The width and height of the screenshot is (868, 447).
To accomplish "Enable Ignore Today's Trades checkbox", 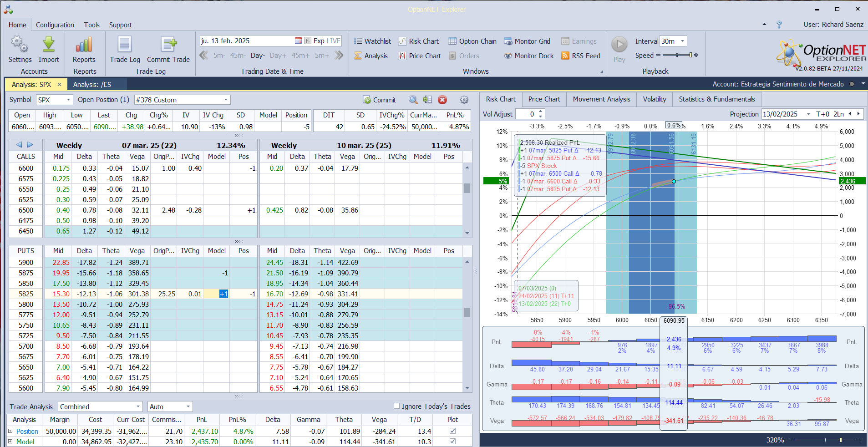I will coord(396,406).
